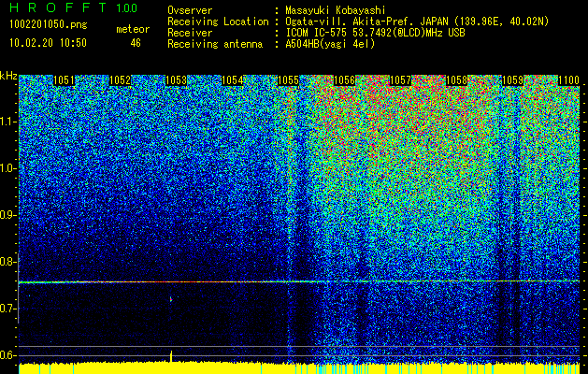Click the meteor label
588x374 pixels.
[133, 29]
